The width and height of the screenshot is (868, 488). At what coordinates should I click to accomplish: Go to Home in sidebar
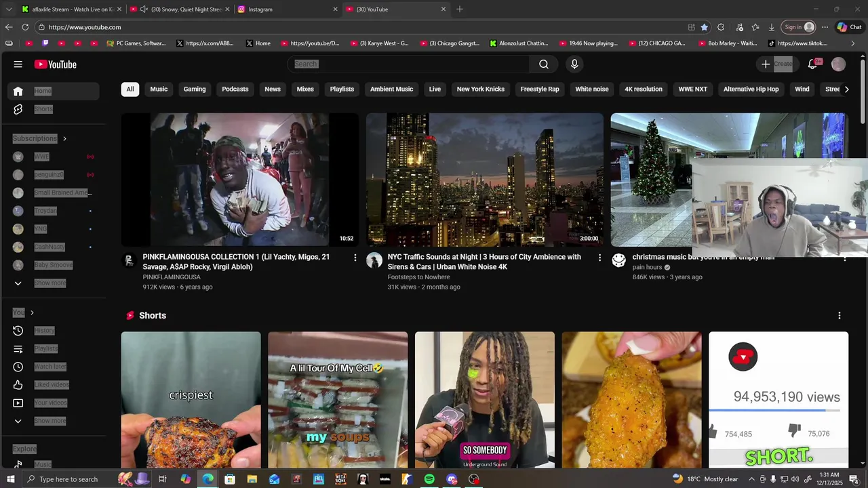click(x=54, y=91)
